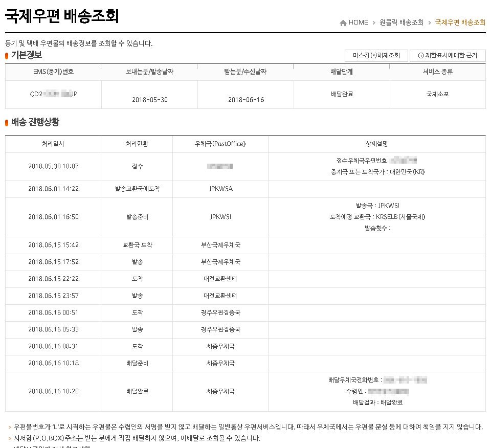Select the tracking number starting with CD2
Image resolution: width=490 pixels, height=448 pixels.
coord(53,94)
